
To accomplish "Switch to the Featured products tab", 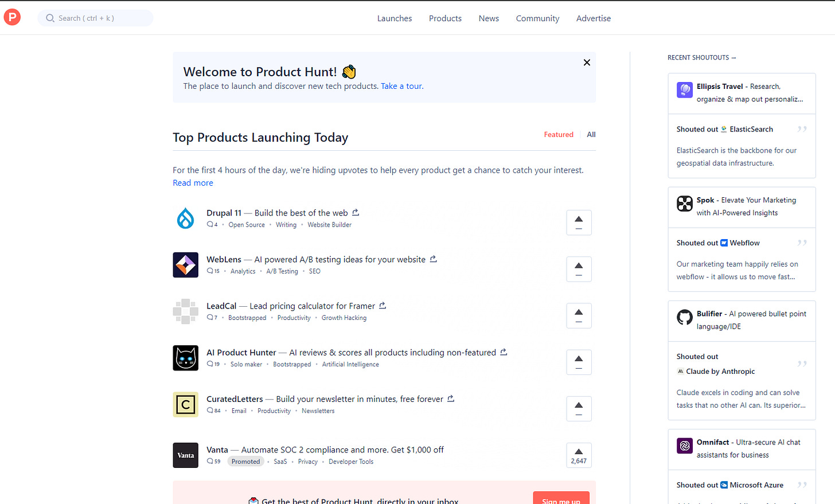I will [x=559, y=134].
